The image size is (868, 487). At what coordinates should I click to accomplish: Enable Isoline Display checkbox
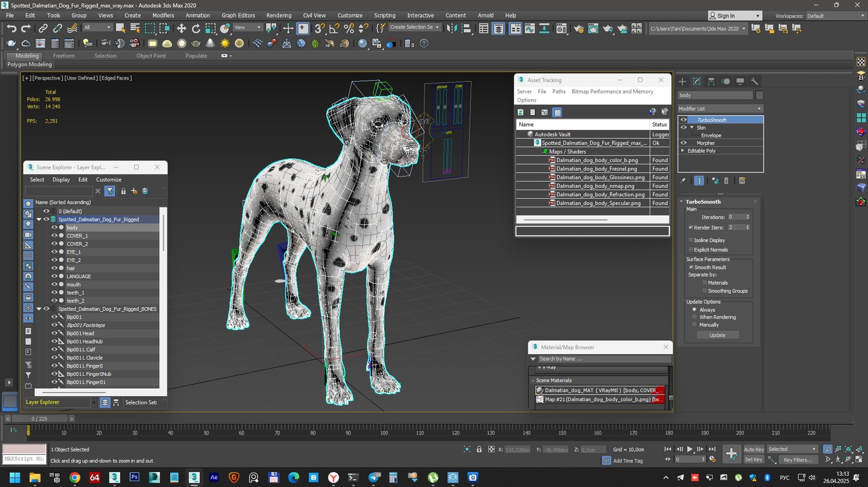[x=691, y=240]
